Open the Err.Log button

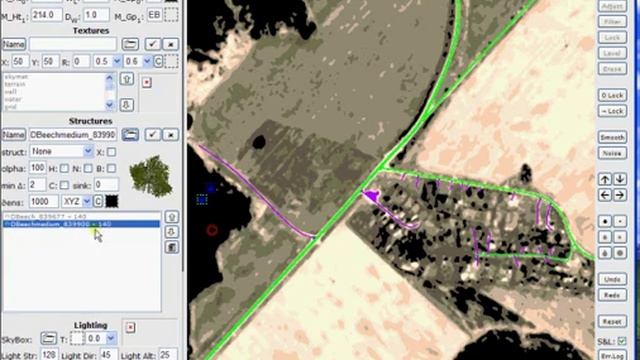[612, 356]
